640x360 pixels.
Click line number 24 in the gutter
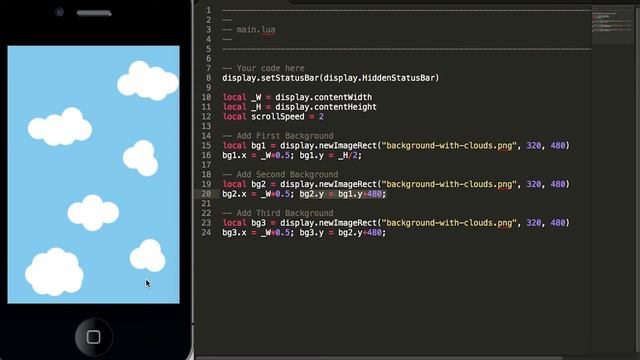pos(206,233)
